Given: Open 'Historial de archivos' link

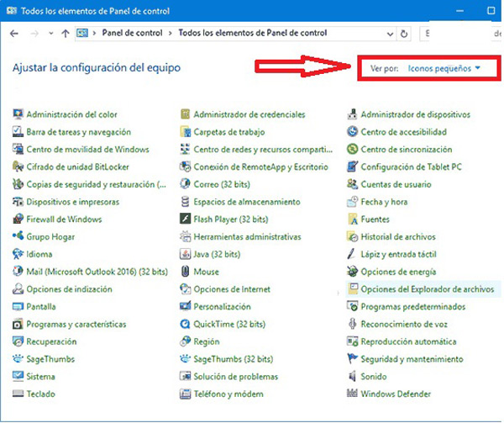Looking at the screenshot, I should pos(398,236).
